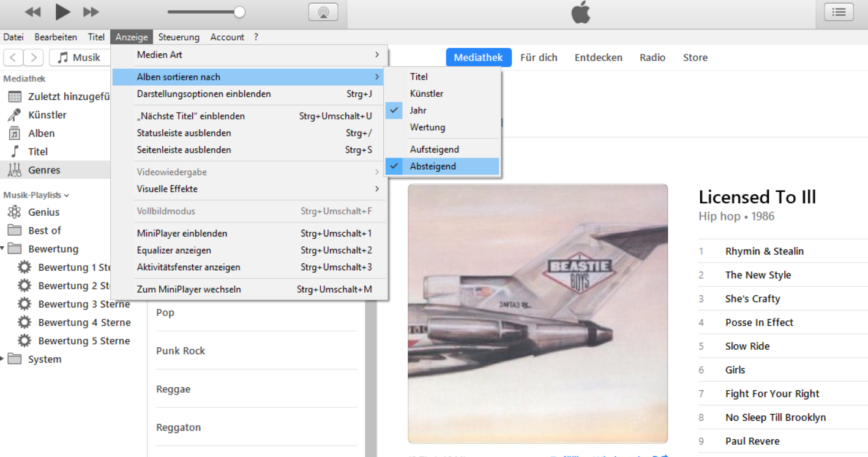Click the Bewertung 4 Sterne gear icon
The width and height of the screenshot is (868, 457).
pyautogui.click(x=24, y=322)
